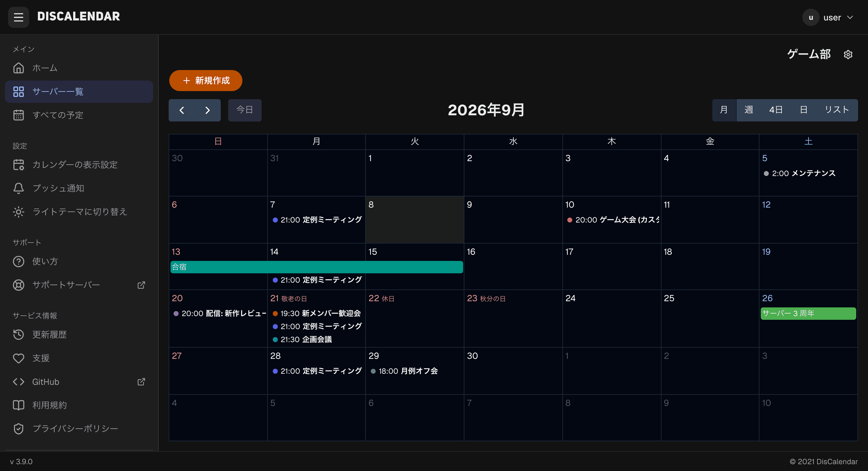The width and height of the screenshot is (868, 471).
Task: Open the DISCALENDAR logo link
Action: (x=78, y=16)
